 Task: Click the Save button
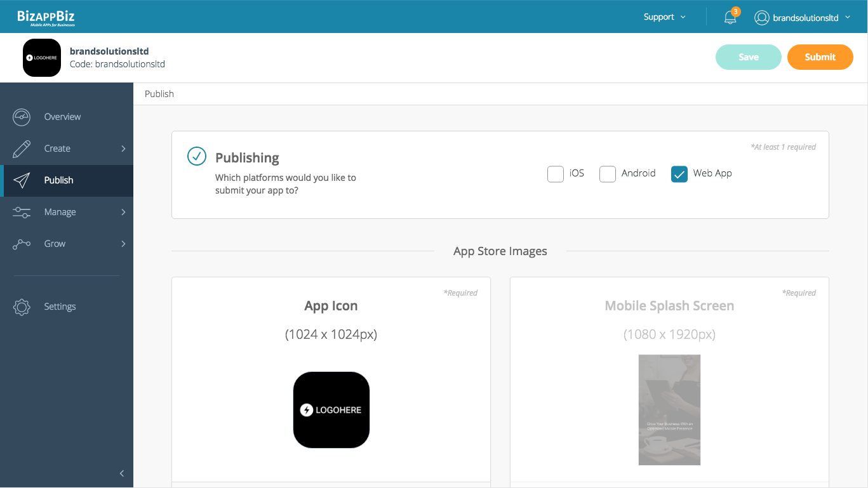point(748,57)
